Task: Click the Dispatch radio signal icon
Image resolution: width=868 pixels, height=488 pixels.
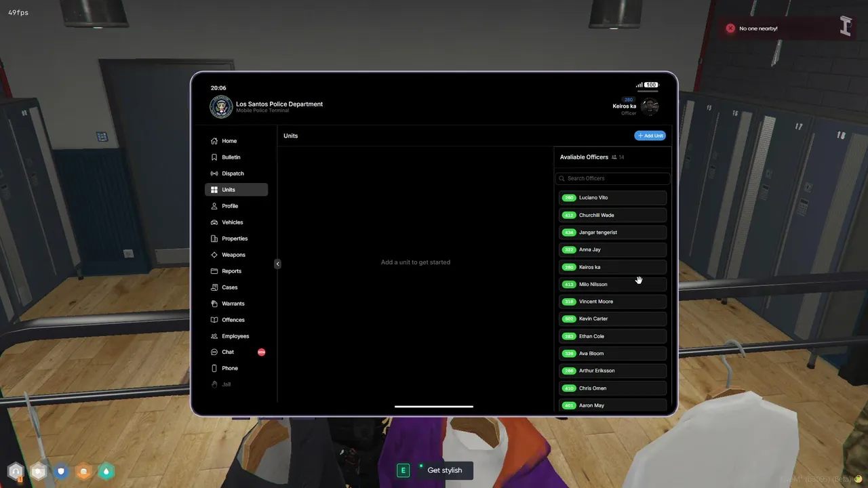Action: point(214,174)
